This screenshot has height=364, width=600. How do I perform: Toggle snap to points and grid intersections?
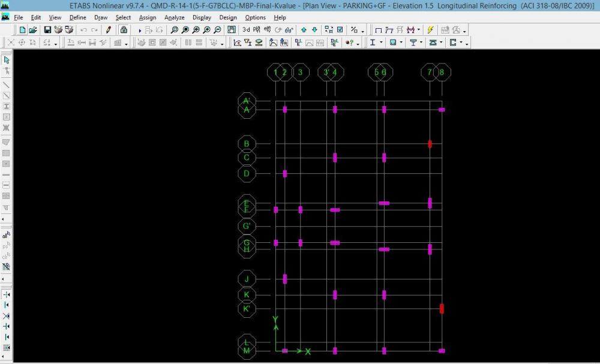click(6, 295)
